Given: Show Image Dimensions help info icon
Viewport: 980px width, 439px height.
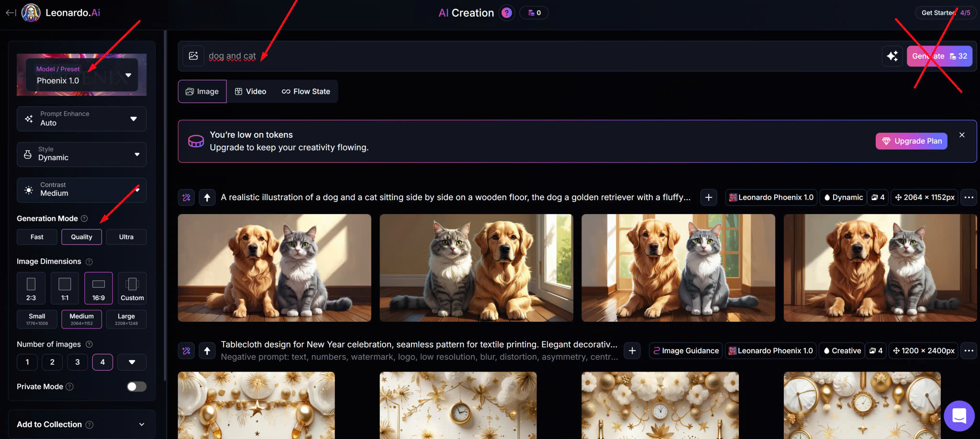Looking at the screenshot, I should (89, 262).
